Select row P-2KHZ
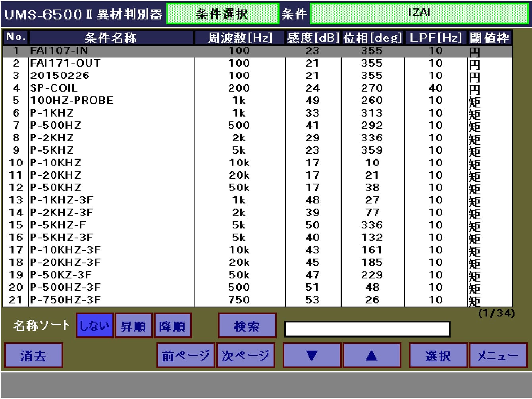Image resolution: width=532 pixels, height=399 pixels. (x=257, y=138)
